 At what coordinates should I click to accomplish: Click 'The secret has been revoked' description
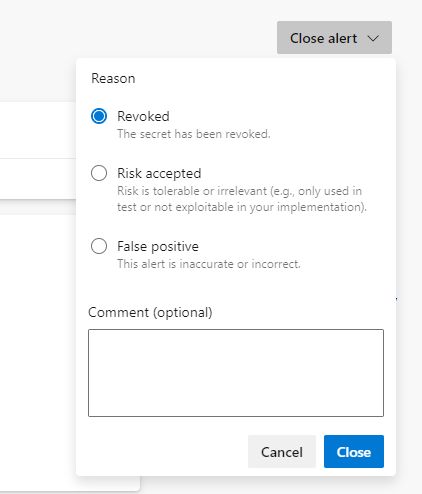(194, 134)
